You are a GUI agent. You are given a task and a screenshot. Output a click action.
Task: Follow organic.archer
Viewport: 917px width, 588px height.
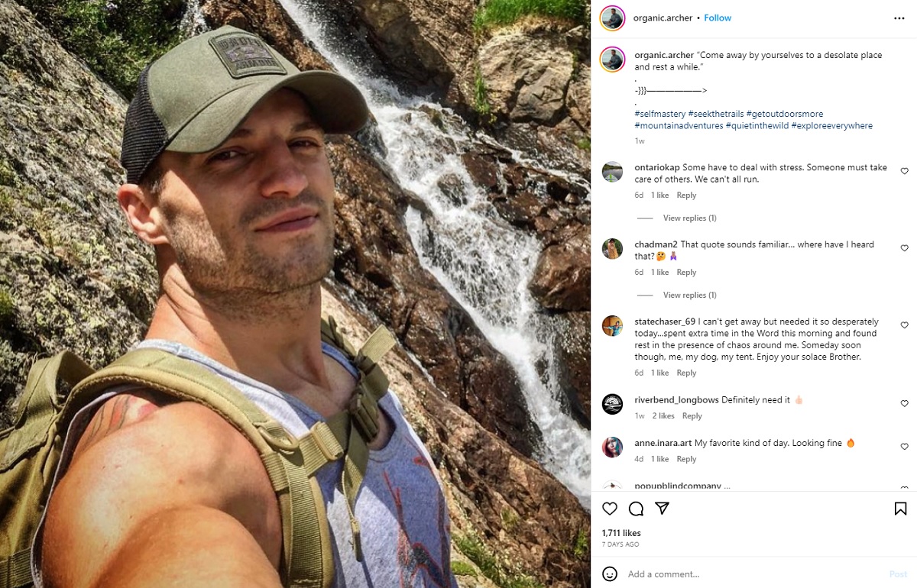718,18
